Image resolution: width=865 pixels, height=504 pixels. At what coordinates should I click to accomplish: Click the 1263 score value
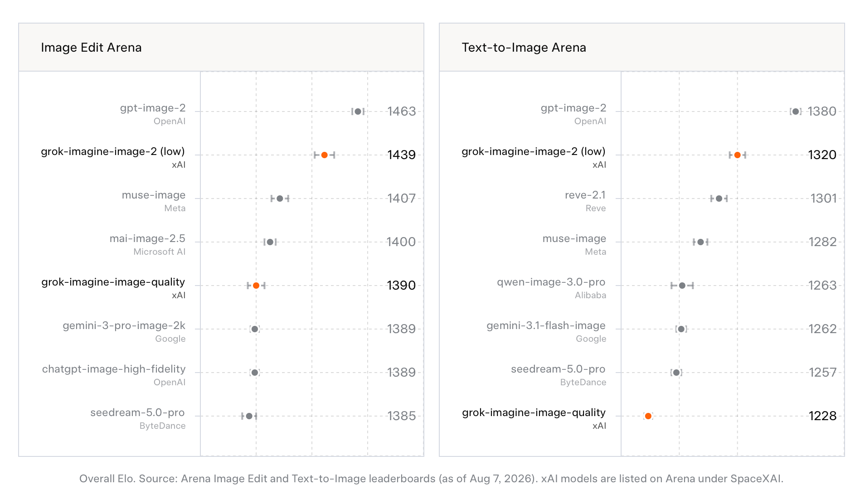[x=822, y=286]
